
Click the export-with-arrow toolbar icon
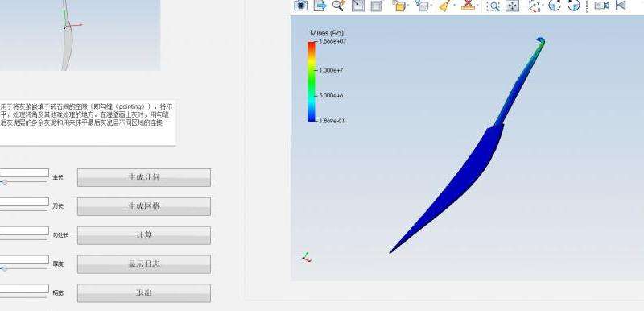pyautogui.click(x=320, y=6)
